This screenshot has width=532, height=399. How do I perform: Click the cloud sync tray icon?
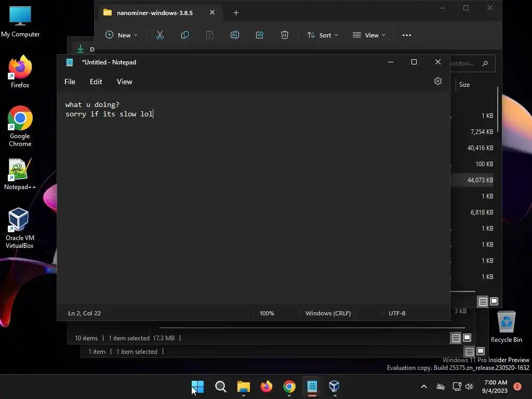[441, 387]
